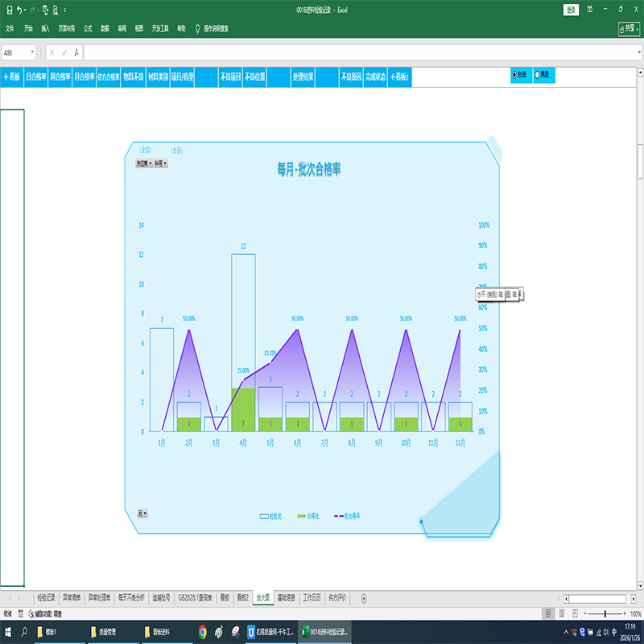Switch to Normal view icon

tap(547, 613)
